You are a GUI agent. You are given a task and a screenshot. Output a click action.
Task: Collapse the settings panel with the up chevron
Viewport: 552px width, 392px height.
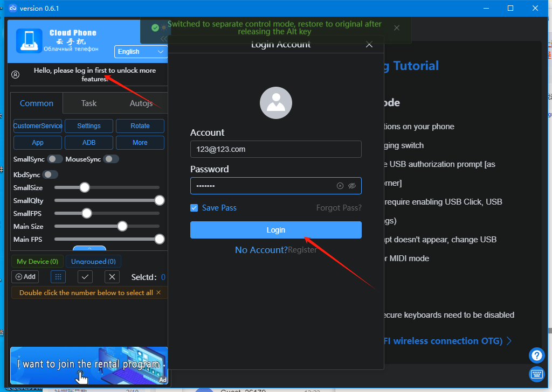(x=89, y=248)
